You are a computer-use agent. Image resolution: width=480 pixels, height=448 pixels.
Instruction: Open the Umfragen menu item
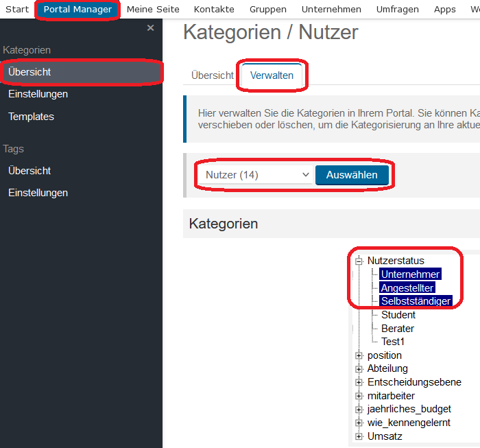coord(397,9)
